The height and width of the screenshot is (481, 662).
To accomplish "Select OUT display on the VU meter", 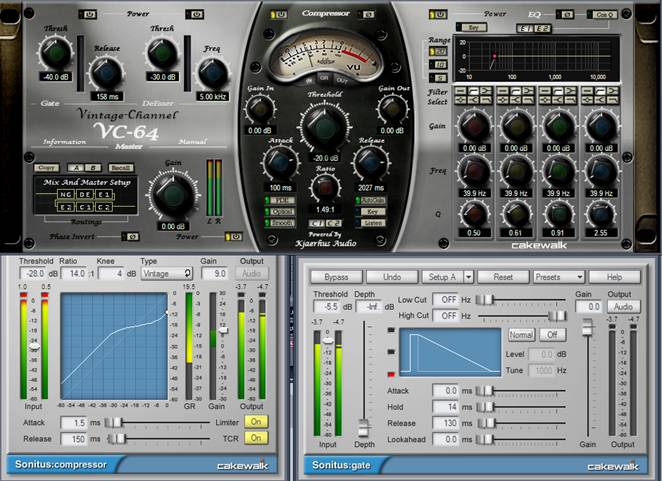I will (342, 80).
